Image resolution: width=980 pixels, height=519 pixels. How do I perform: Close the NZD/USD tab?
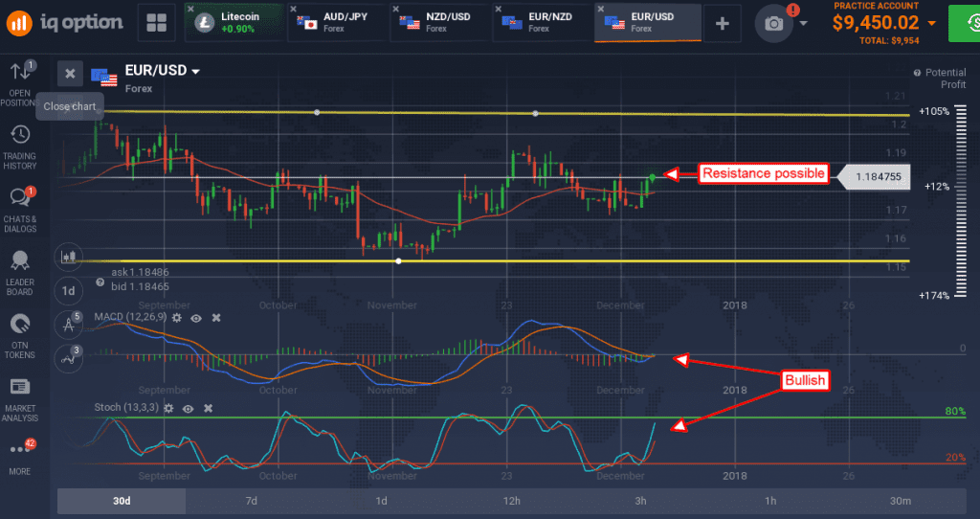pos(395,10)
